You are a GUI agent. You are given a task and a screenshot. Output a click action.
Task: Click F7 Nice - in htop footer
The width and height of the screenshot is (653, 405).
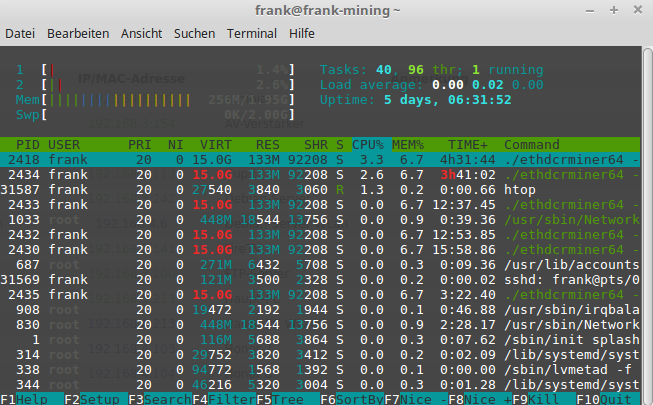416,399
